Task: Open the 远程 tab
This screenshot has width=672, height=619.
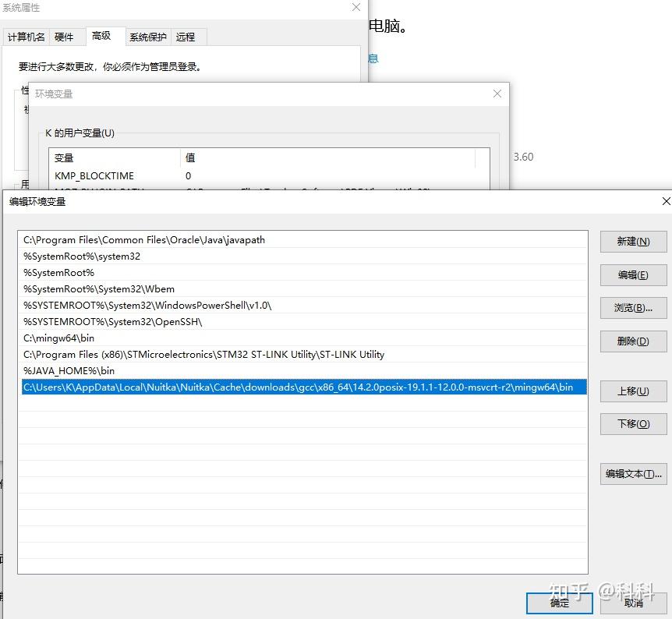Action: point(186,36)
